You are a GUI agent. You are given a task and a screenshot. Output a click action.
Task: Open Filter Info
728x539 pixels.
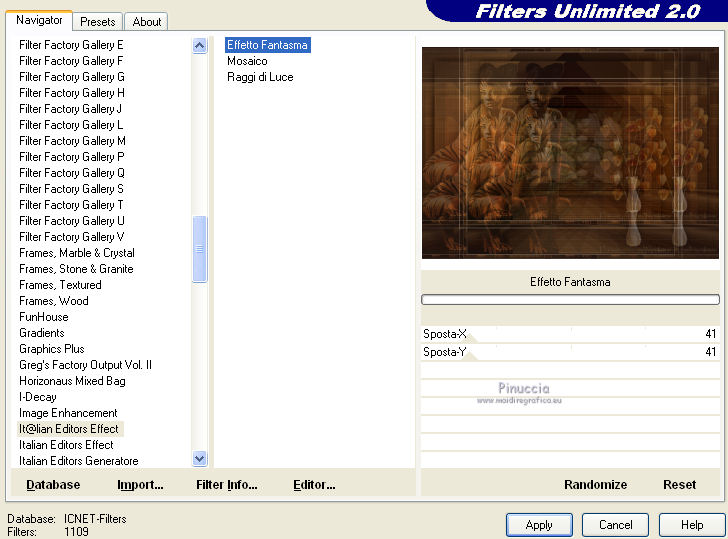click(227, 485)
